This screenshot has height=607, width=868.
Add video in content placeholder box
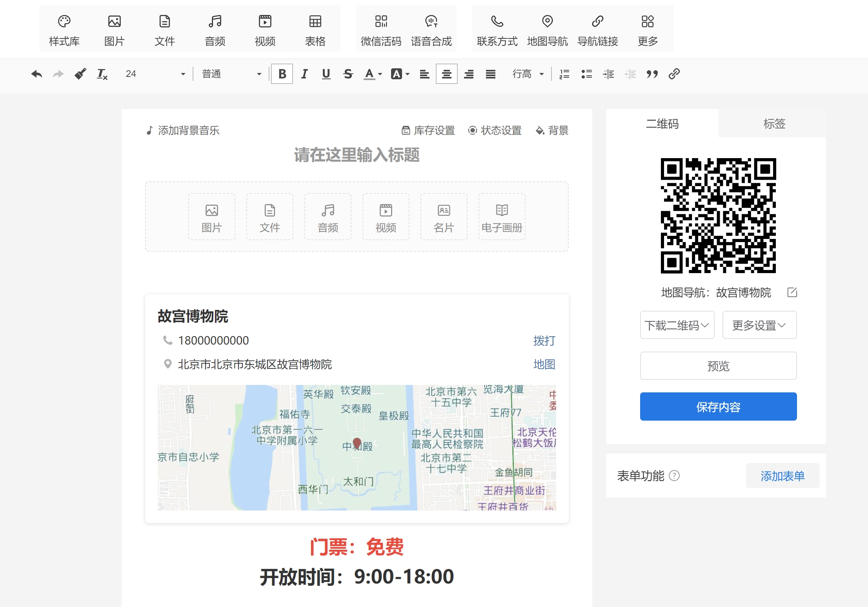click(386, 217)
